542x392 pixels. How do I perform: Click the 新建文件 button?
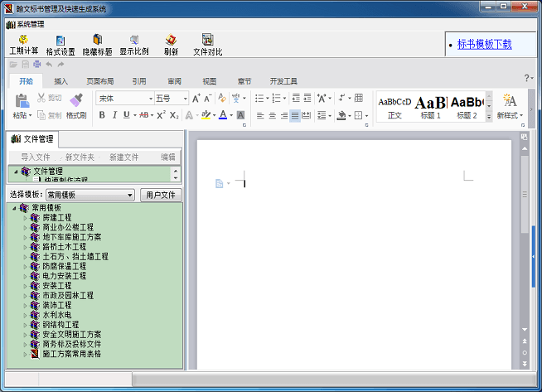click(124, 157)
